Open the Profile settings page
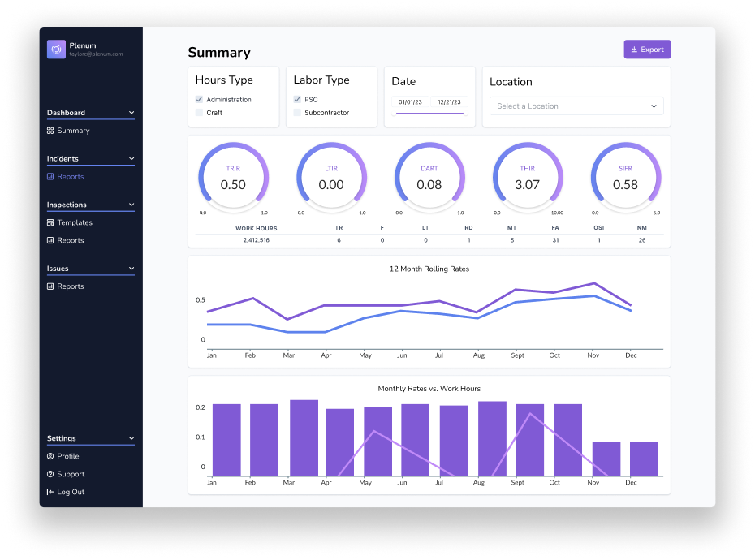755x560 pixels. 63,456
